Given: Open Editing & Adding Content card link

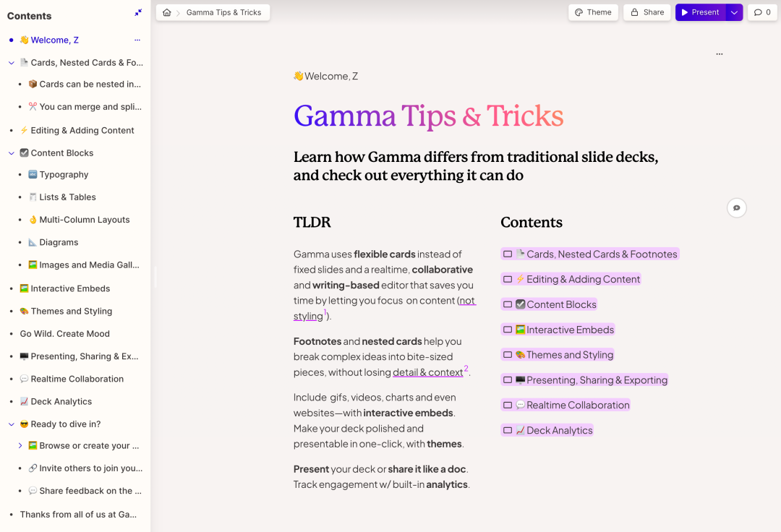Looking at the screenshot, I should pyautogui.click(x=571, y=279).
